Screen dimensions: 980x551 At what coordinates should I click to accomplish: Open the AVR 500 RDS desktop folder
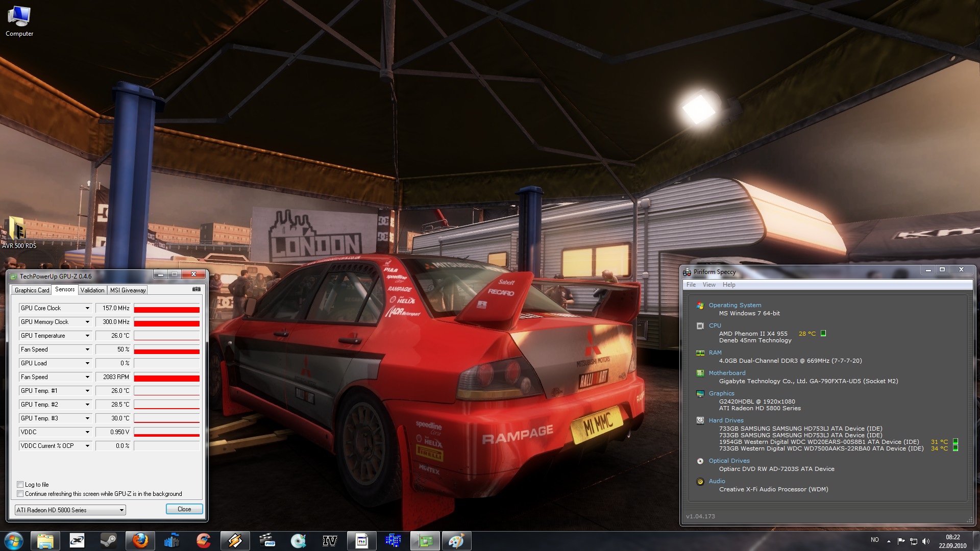(x=19, y=233)
